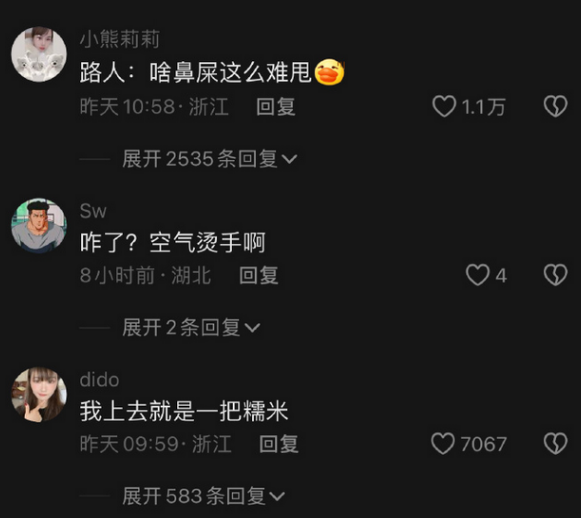Image resolution: width=581 pixels, height=518 pixels.
Task: Dislike dido's comment with broken heart
Action: tap(555, 444)
